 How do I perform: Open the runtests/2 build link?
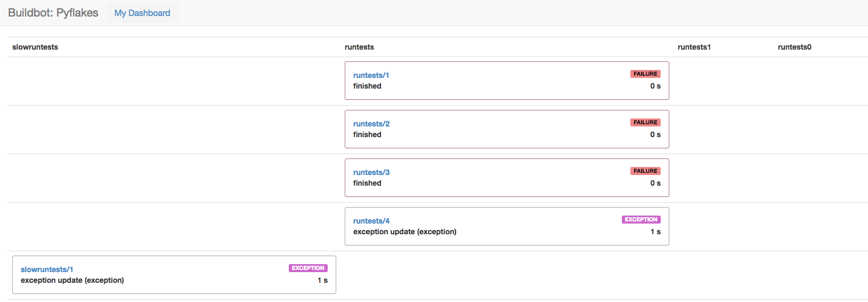(371, 124)
